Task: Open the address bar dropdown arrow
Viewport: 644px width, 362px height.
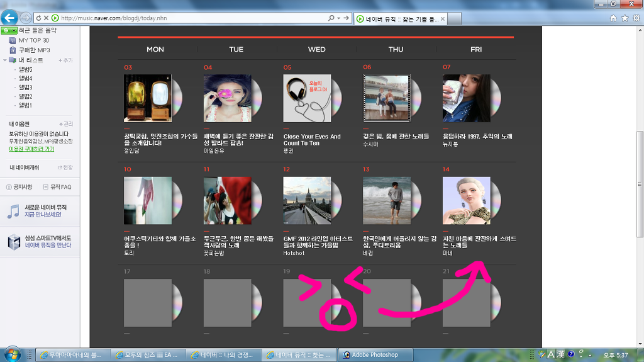Action: tap(338, 18)
